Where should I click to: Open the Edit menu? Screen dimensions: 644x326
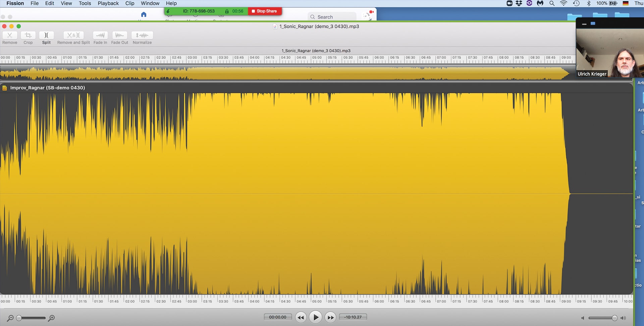tap(50, 3)
